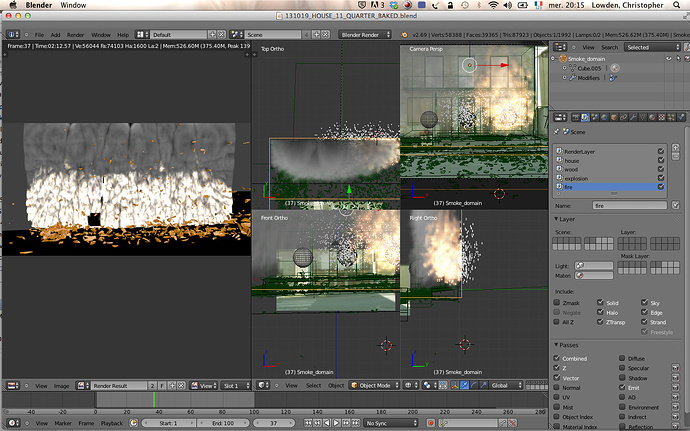Toggle Smoke_domain visibility eye icon
The width and height of the screenshot is (690, 431).
pyautogui.click(x=669, y=59)
